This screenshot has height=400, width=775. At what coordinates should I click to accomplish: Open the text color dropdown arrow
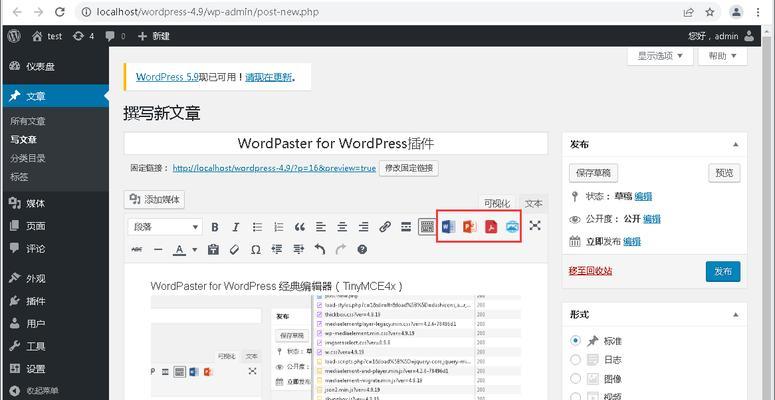pos(194,250)
